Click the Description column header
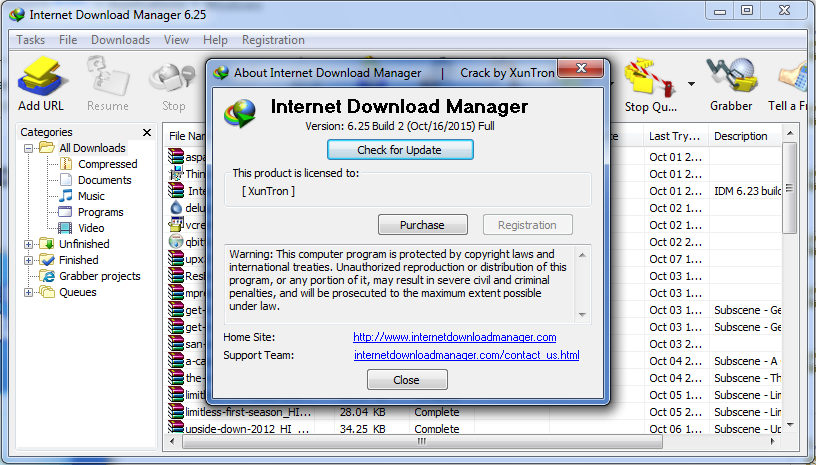This screenshot has height=465, width=816. coord(744,136)
